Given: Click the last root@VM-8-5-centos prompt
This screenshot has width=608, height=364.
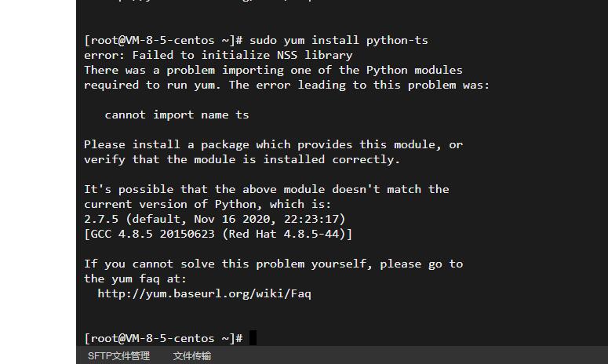Looking at the screenshot, I should 163,338.
